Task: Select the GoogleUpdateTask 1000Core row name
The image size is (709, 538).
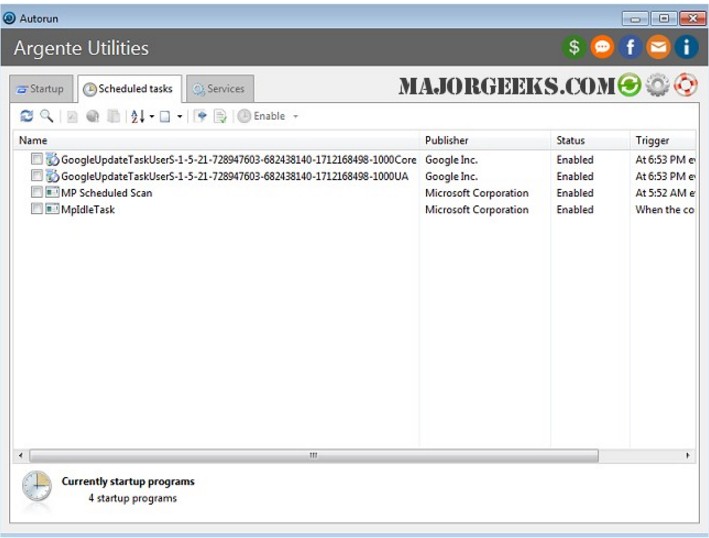Action: (x=238, y=160)
